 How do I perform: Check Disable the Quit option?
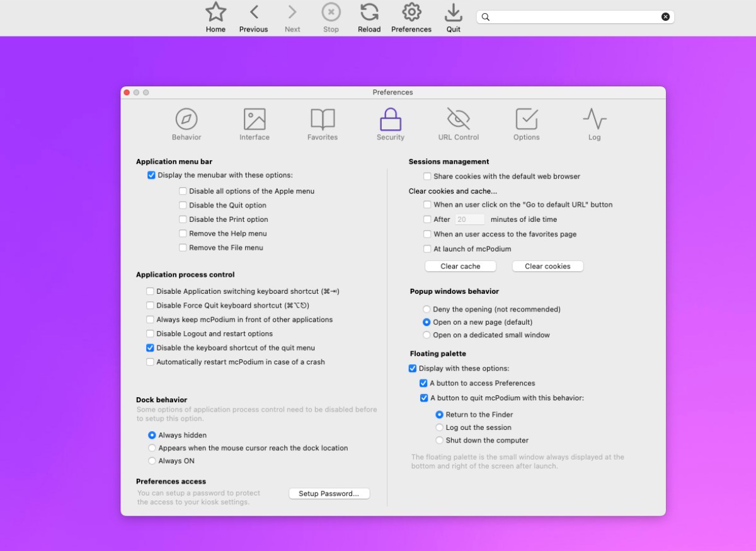[183, 206]
